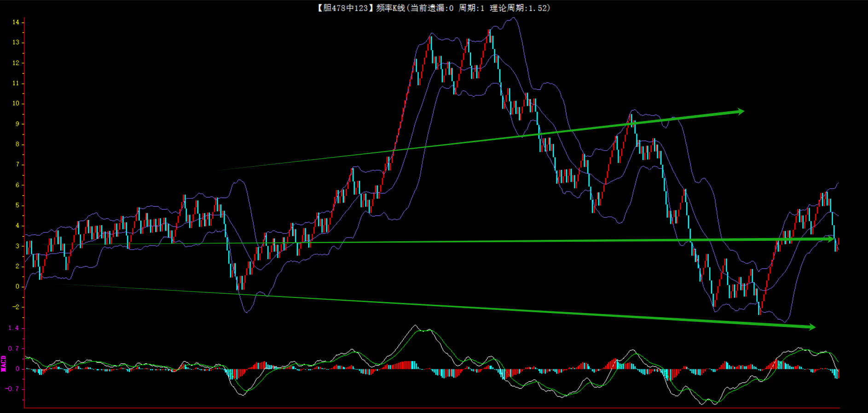Click value 0 on the K-line price axis
The image size is (868, 413).
[x=17, y=286]
